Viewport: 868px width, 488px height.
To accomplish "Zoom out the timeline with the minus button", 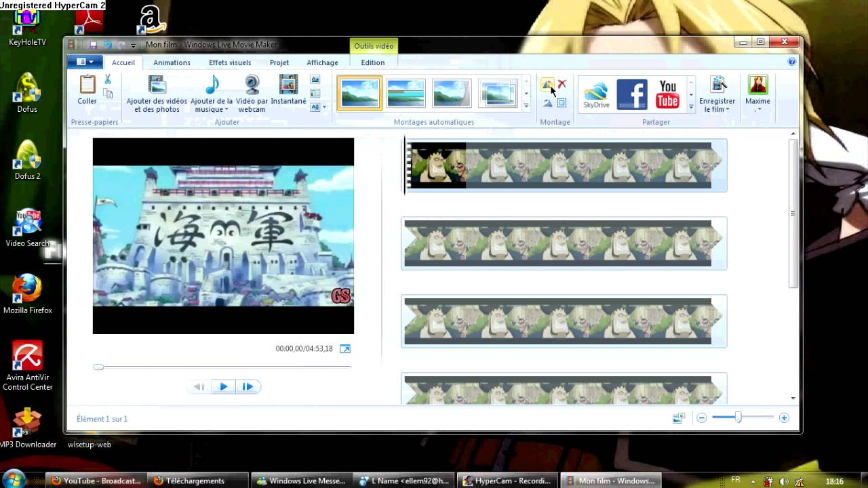I will coord(702,418).
